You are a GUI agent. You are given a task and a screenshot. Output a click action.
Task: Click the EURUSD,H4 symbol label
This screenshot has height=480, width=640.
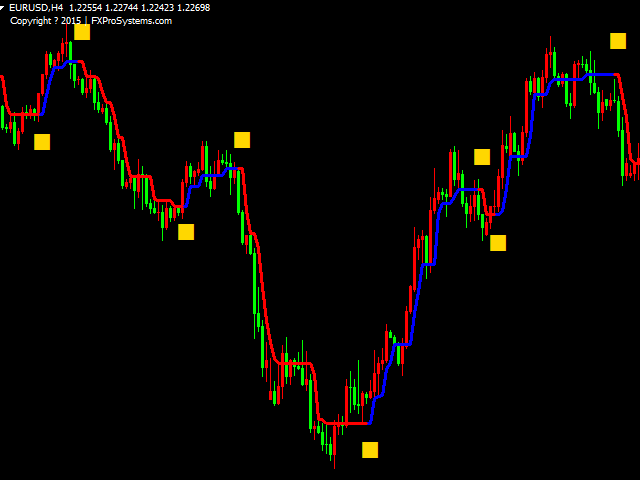[x=36, y=8]
